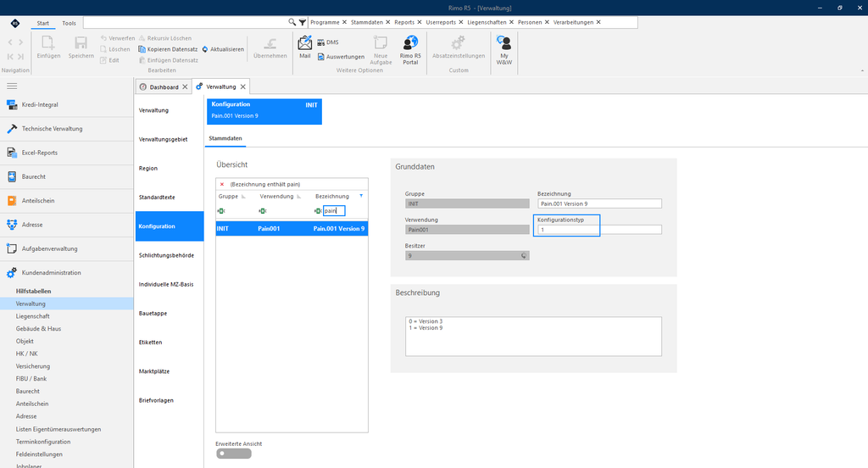The width and height of the screenshot is (868, 468).
Task: Open the Bezeichnung column filter dropdown
Action: (361, 196)
